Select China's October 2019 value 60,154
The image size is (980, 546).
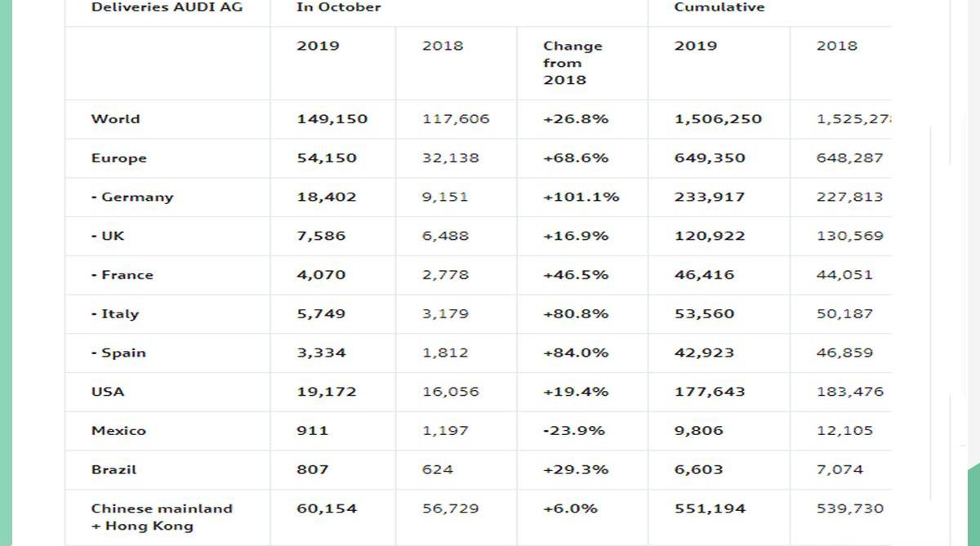point(327,508)
